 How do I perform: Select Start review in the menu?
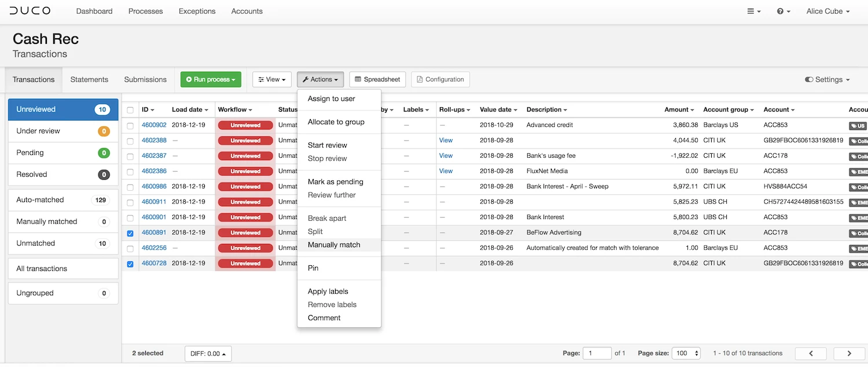pyautogui.click(x=339, y=145)
